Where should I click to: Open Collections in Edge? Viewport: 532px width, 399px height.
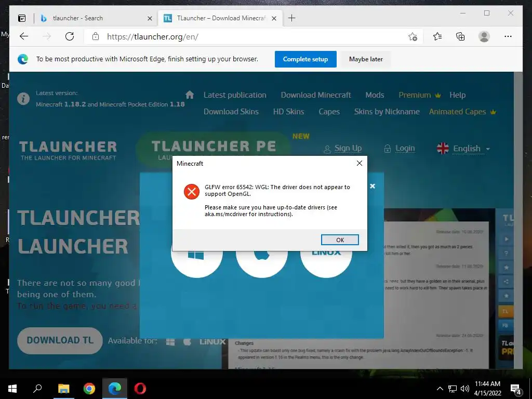[460, 36]
